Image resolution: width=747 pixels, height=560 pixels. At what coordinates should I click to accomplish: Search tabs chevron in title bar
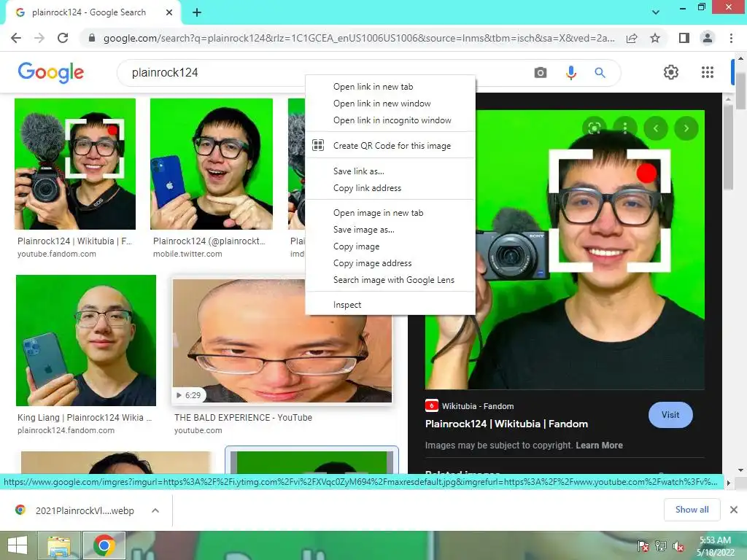[x=656, y=12]
